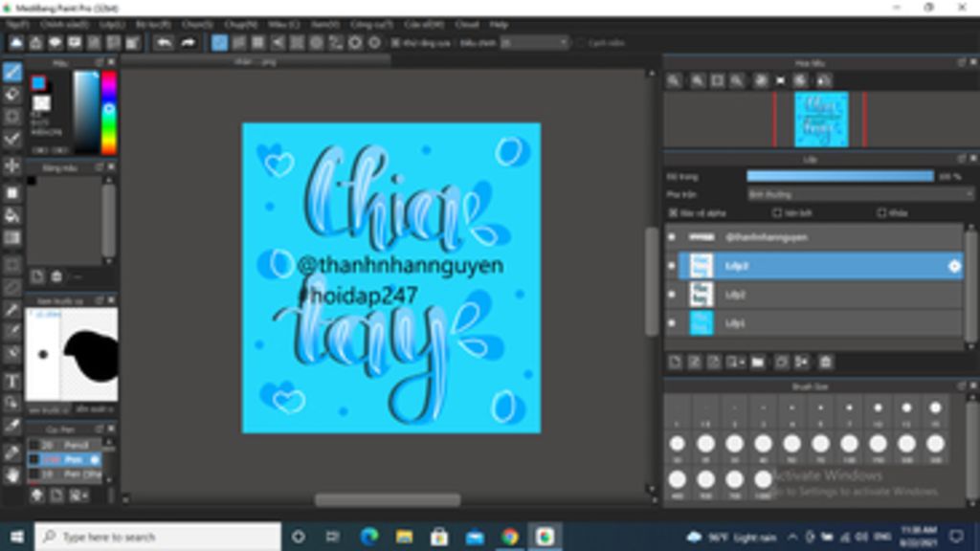The height and width of the screenshot is (551, 980).
Task: Delete palette color with trash icon
Action: (x=56, y=276)
